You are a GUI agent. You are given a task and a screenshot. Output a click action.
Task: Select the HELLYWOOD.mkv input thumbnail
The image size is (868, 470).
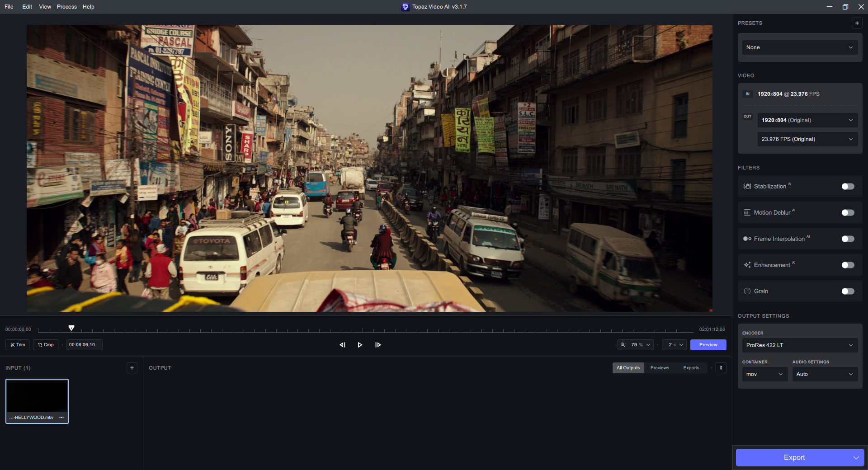37,401
